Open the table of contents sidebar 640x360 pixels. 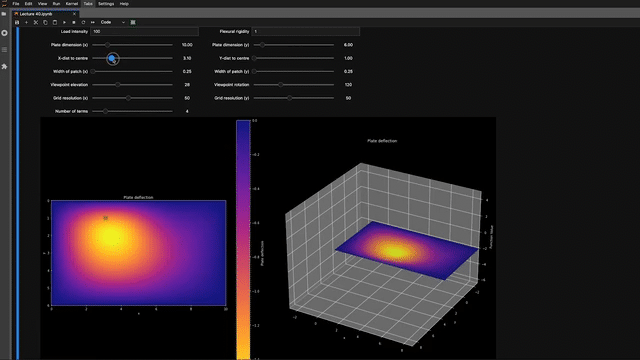pos(4,50)
